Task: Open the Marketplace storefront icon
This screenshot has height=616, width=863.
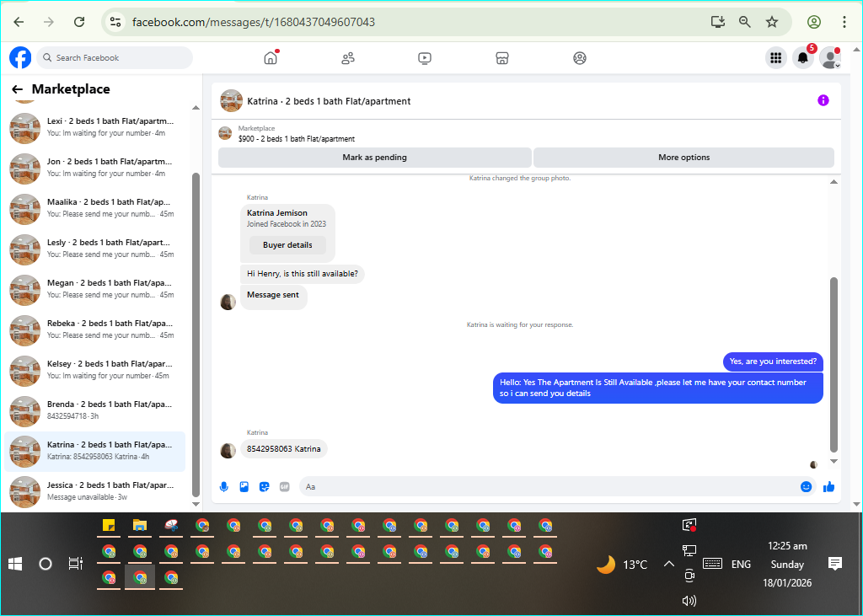Action: [x=502, y=58]
